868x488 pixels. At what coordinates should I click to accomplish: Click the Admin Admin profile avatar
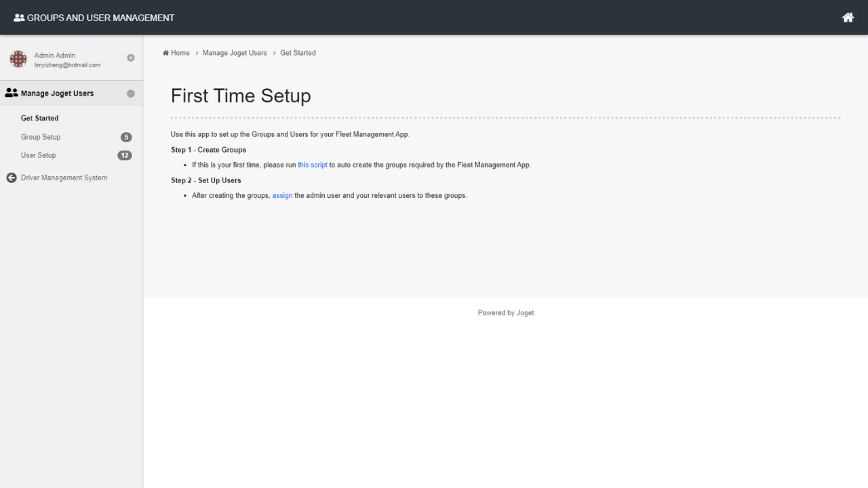click(x=18, y=59)
